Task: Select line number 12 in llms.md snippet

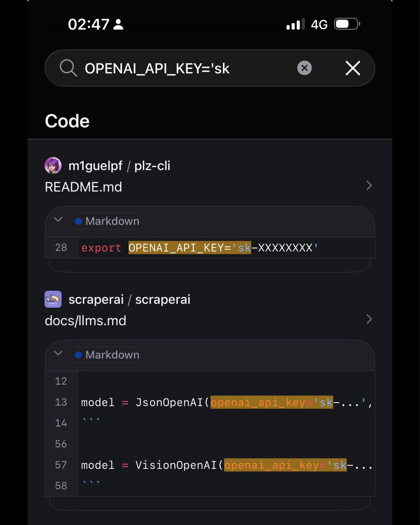Action: tap(61, 381)
